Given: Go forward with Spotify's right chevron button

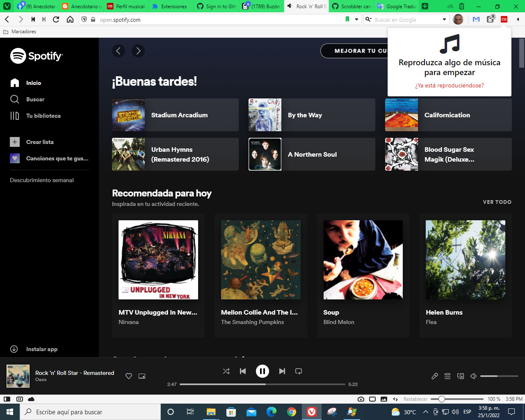Looking at the screenshot, I should [x=138, y=51].
